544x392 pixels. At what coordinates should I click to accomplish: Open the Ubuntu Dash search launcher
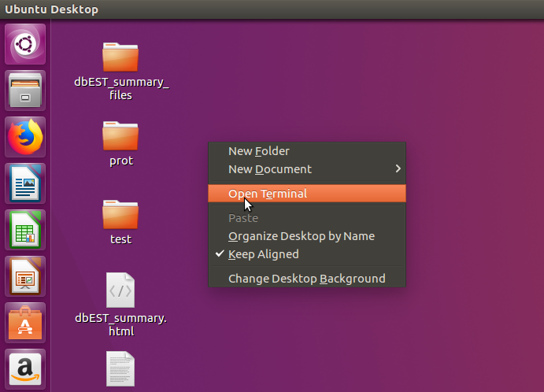point(26,45)
